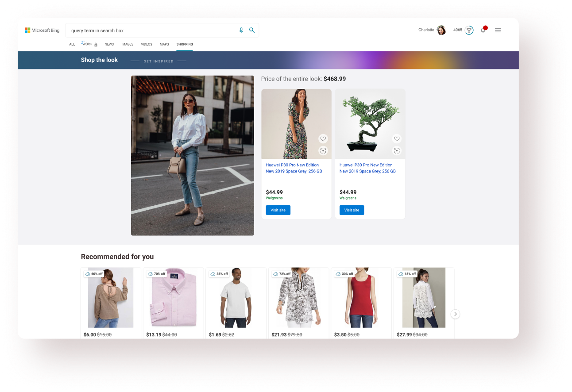The image size is (572, 392).
Task: Click Visit site under bonsai tree
Action: [352, 210]
